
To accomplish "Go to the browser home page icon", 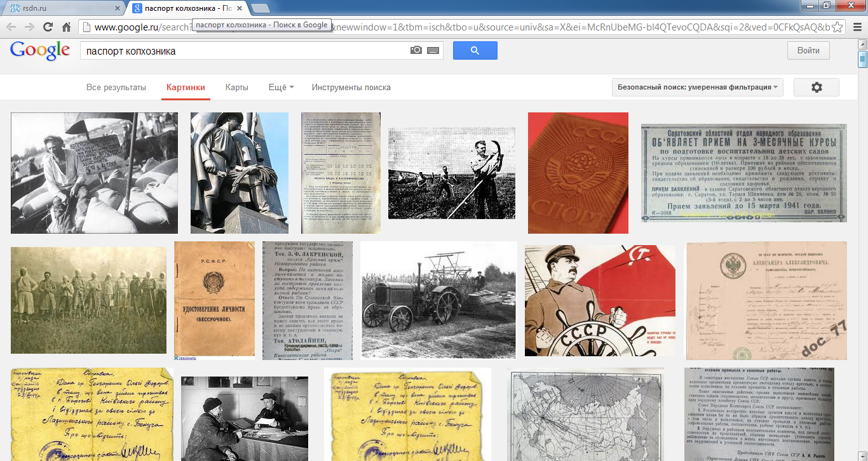I will point(66,27).
